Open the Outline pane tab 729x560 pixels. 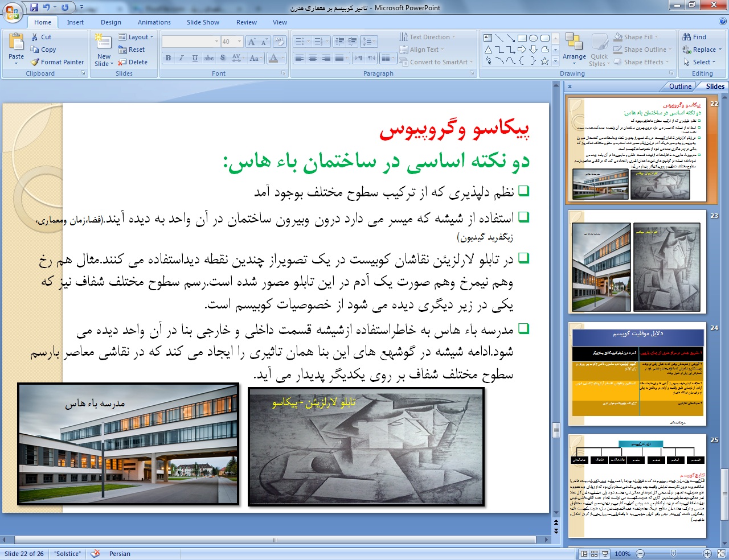click(680, 87)
